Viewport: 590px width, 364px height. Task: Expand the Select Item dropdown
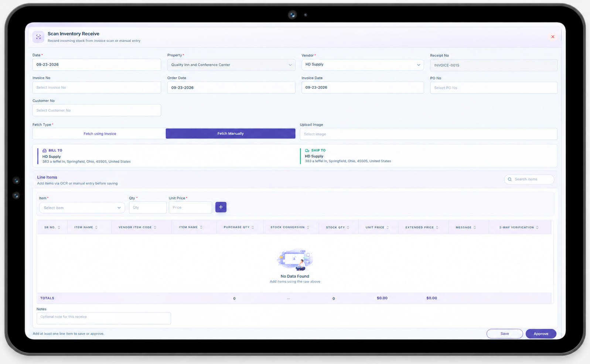pyautogui.click(x=82, y=208)
